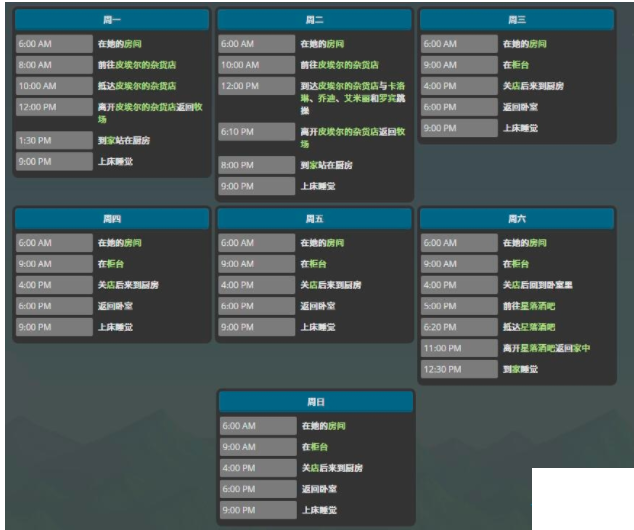Open 星落酒吧 link in Saturday 5:00 PM row
The height and width of the screenshot is (530, 634).
[544, 306]
